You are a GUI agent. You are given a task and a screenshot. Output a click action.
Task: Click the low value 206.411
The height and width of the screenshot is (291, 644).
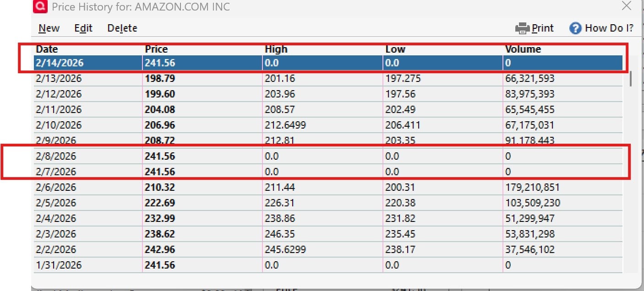click(403, 125)
